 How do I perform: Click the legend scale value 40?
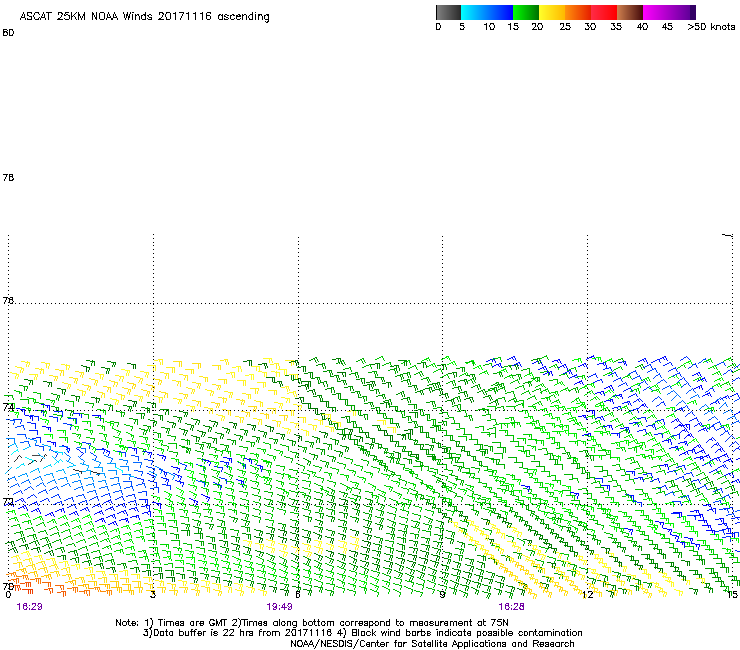click(x=642, y=27)
